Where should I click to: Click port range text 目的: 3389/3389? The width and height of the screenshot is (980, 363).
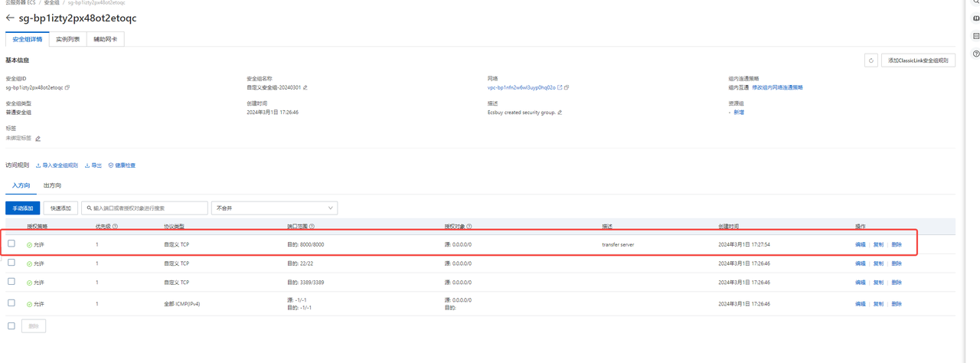pyautogui.click(x=305, y=283)
